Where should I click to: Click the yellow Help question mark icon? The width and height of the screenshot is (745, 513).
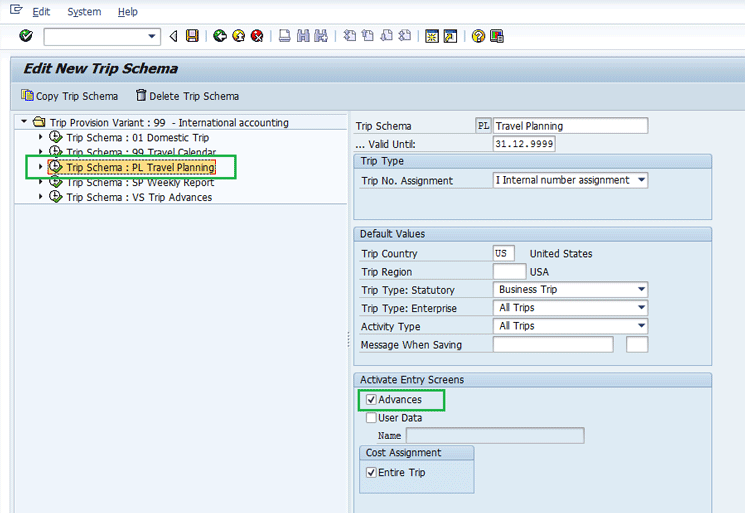point(478,36)
